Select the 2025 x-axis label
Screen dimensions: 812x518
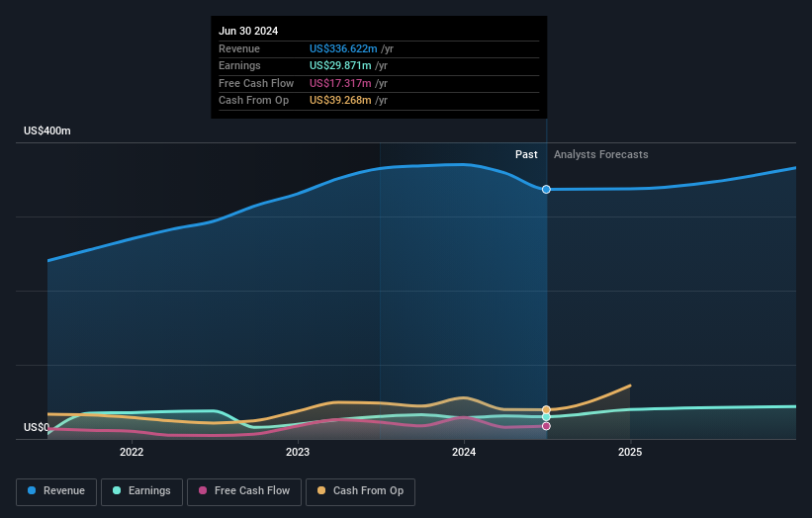pos(630,453)
